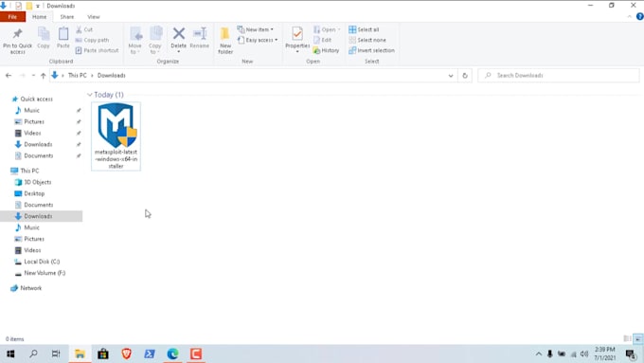Switch to the View ribbon tab
Image resolution: width=644 pixels, height=363 pixels.
pyautogui.click(x=93, y=17)
